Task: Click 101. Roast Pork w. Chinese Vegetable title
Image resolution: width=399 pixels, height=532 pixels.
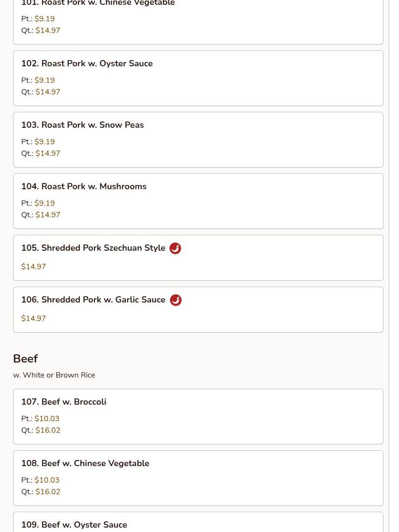Action: click(98, 3)
